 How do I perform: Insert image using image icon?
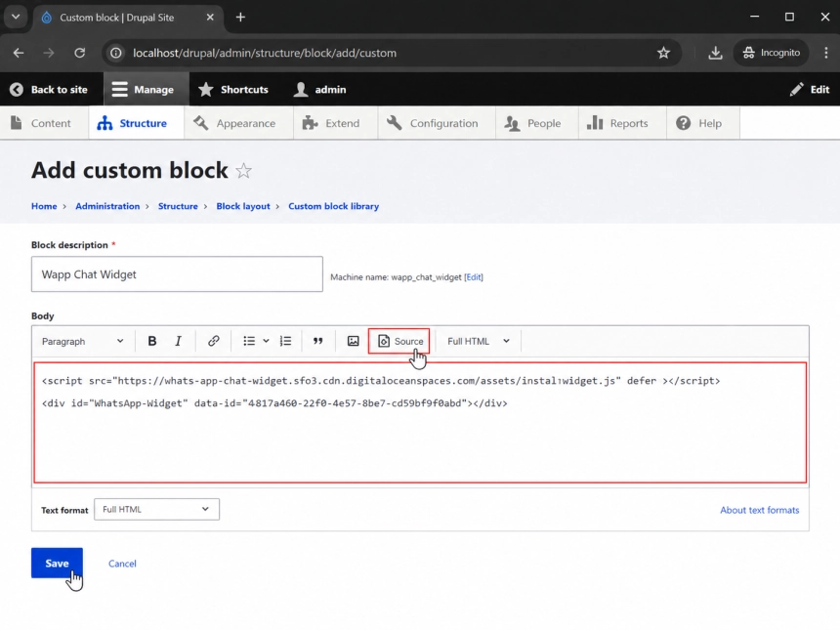tap(353, 341)
